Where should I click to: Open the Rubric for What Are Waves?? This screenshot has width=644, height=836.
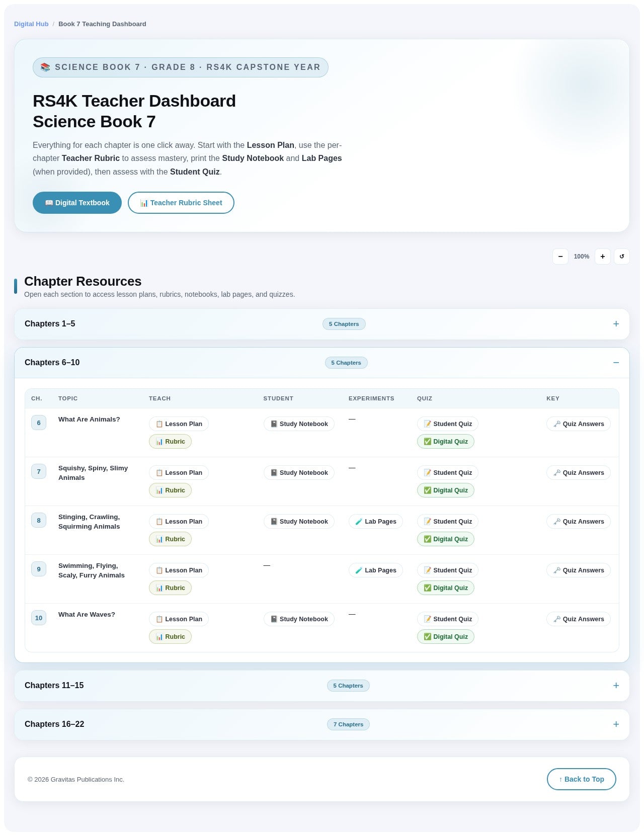[x=170, y=637]
